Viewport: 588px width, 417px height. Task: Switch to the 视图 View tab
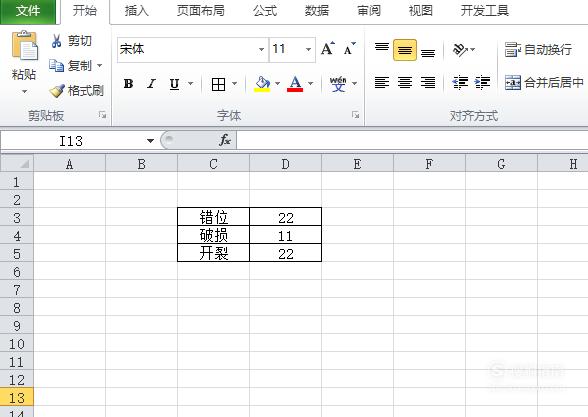(x=420, y=10)
